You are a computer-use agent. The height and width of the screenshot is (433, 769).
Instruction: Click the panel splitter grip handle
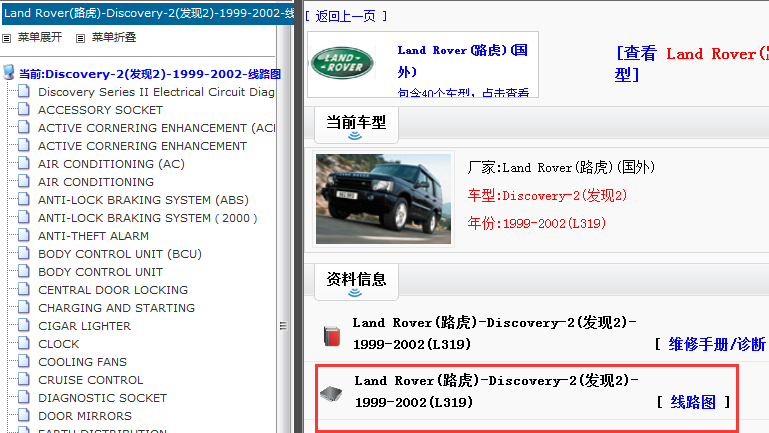point(283,326)
